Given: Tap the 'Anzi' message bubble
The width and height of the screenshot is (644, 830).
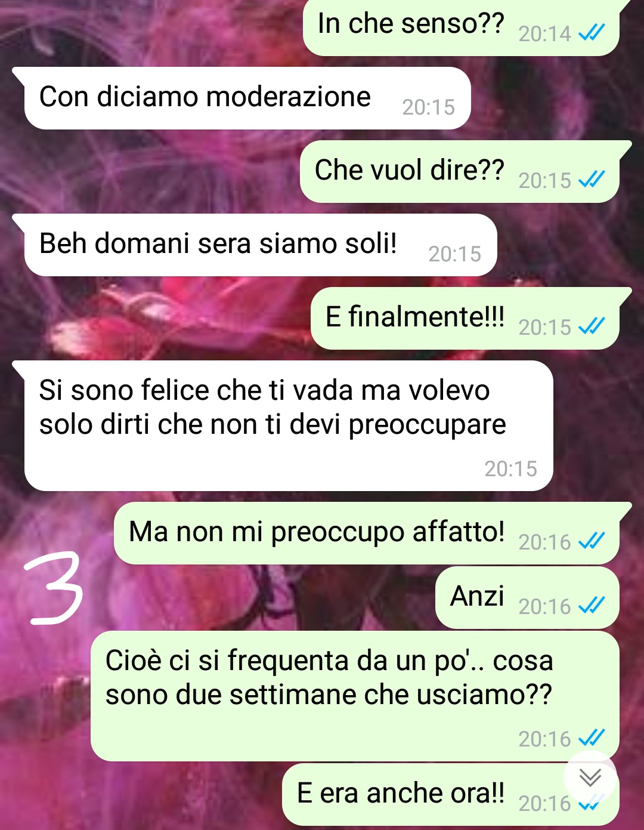Looking at the screenshot, I should pyautogui.click(x=527, y=597).
